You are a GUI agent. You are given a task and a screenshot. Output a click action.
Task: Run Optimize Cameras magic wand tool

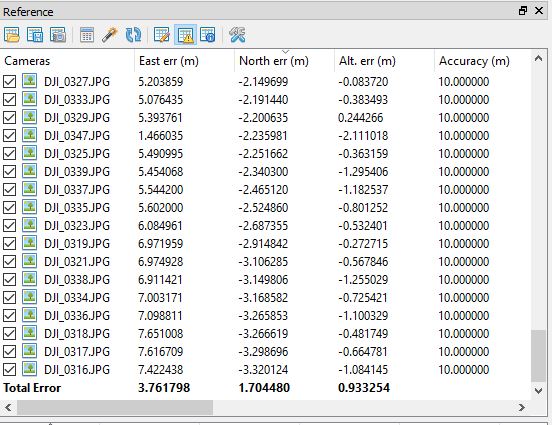(109, 35)
